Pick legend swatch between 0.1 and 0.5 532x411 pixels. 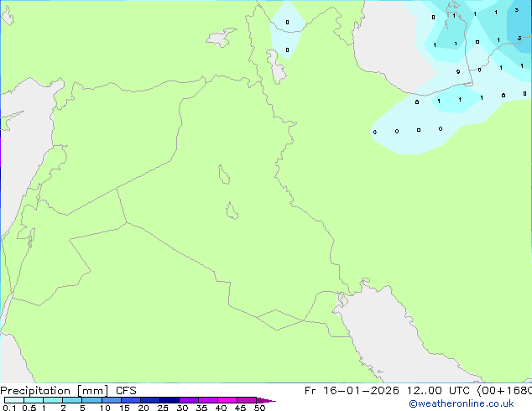[x=14, y=400]
